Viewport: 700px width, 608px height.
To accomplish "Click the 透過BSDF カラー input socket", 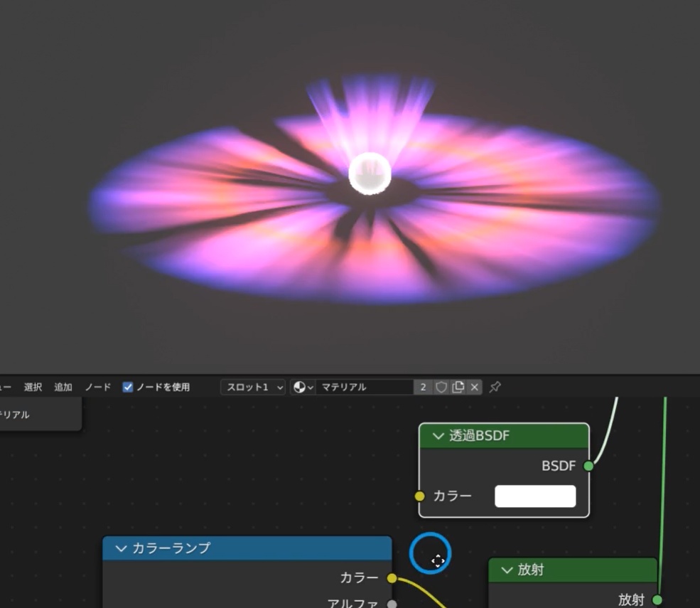I will (x=419, y=496).
